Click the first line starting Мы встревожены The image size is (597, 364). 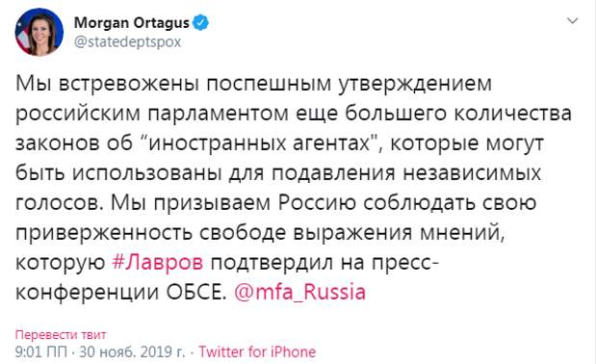pos(253,85)
